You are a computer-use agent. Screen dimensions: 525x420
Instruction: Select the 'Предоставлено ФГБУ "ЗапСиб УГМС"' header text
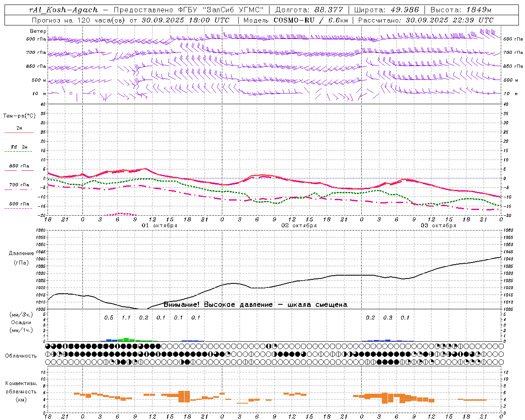[x=189, y=10]
